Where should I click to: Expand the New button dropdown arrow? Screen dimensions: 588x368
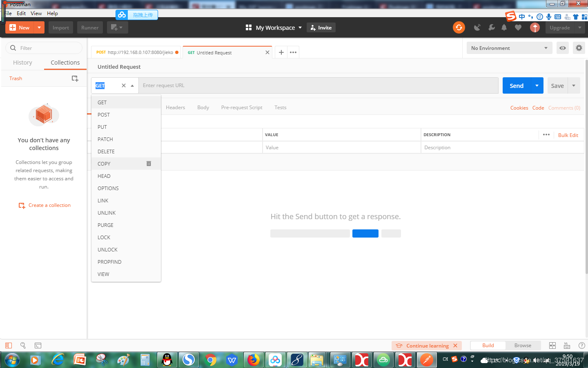(x=39, y=27)
